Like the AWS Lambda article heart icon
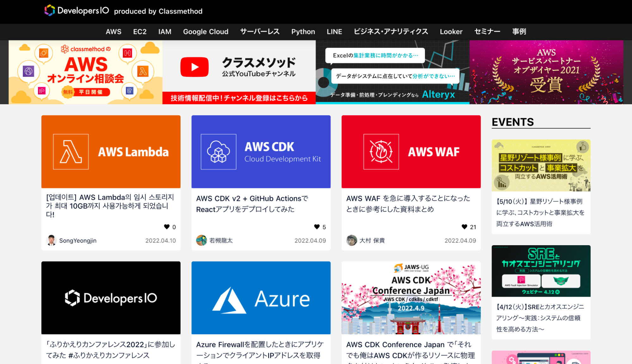 coord(167,227)
